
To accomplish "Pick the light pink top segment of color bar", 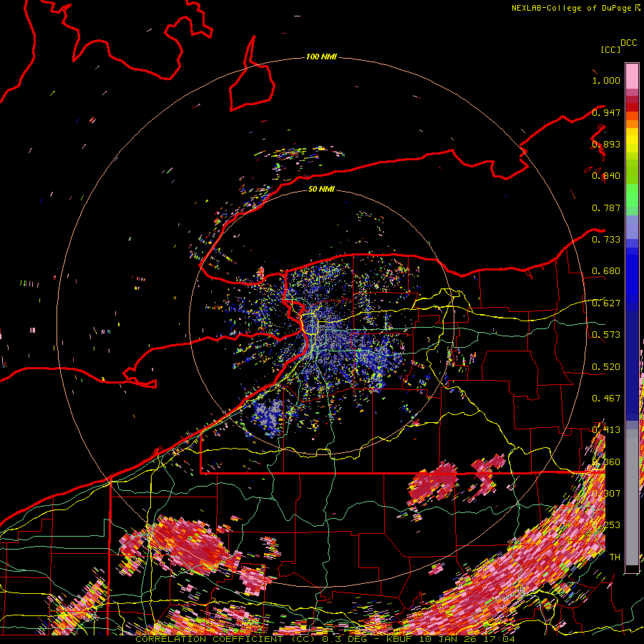I will point(632,77).
